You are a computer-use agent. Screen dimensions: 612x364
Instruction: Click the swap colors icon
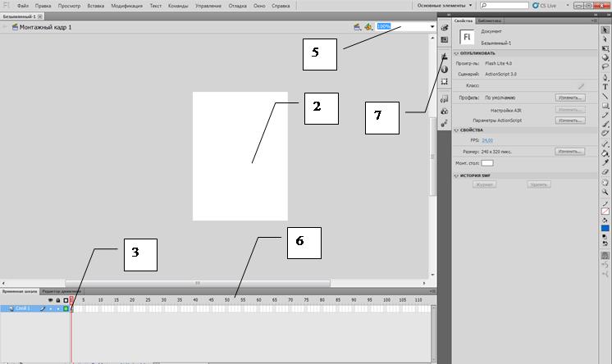[x=605, y=243]
